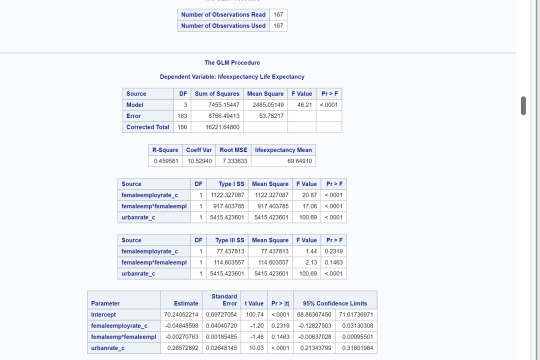This screenshot has height=360, width=540.
Task: Click femaleemployrate_c in the parameter estimates table
Action: [119, 326]
